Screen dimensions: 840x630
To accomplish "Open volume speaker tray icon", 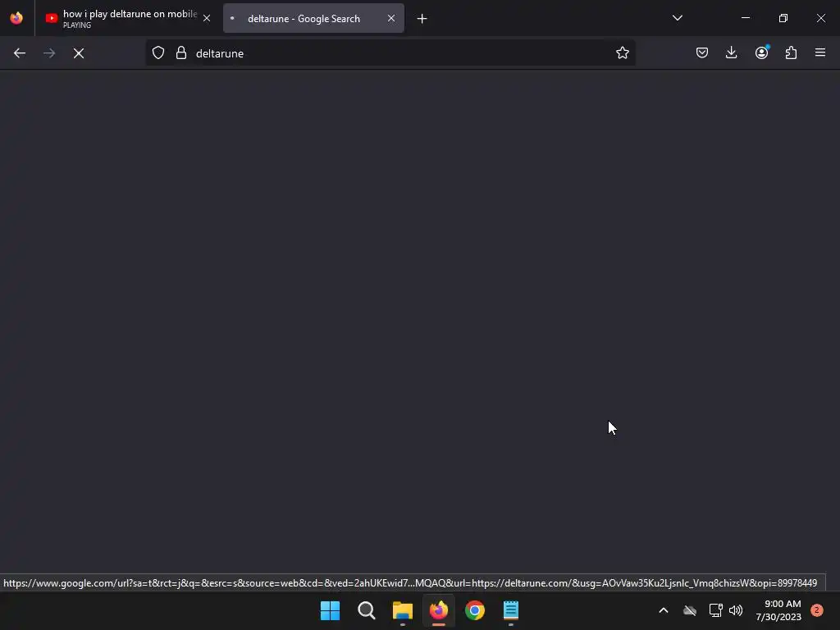I will click(736, 610).
